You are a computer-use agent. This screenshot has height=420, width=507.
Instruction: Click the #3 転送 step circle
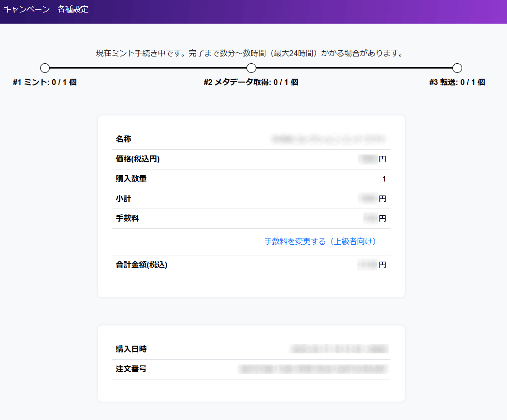457,68
